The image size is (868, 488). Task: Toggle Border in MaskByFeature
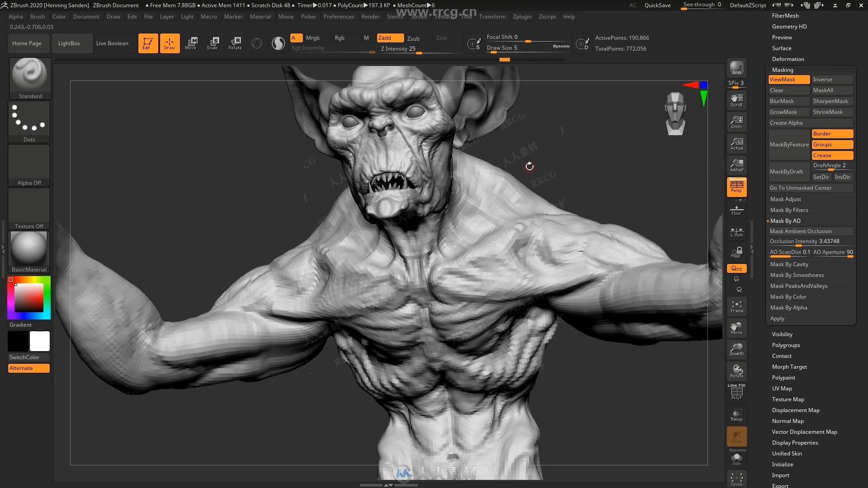click(832, 134)
